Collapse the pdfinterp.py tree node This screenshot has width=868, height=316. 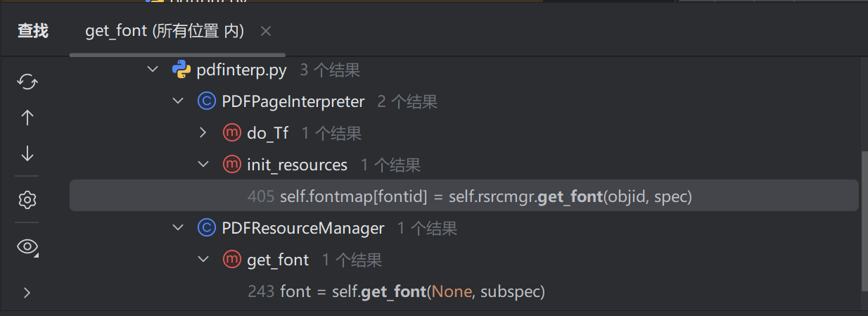click(x=152, y=70)
